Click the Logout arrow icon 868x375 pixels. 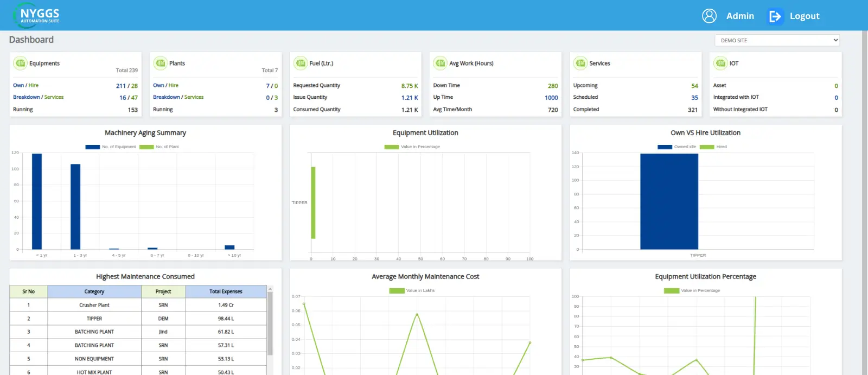pos(775,16)
